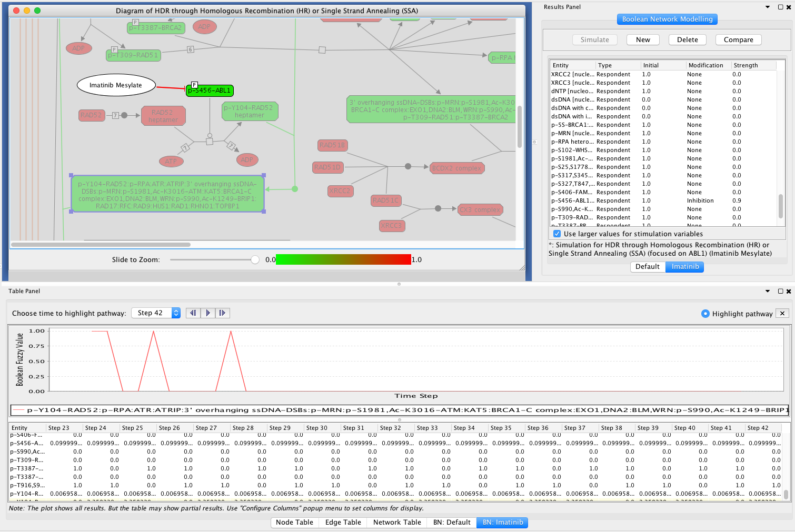
Task: Click the X button beside Highlight pathway
Action: coord(782,314)
